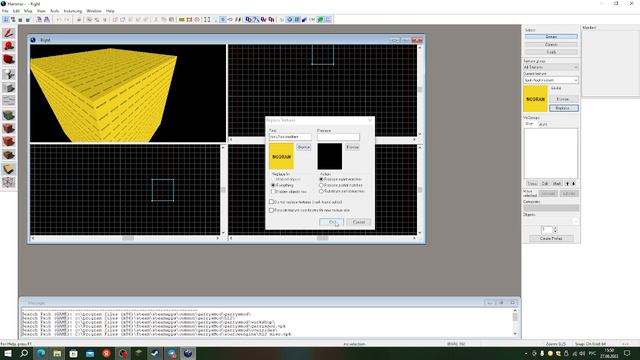Open the Categories dropdown
This screenshot has height=360, width=640.
(551, 208)
